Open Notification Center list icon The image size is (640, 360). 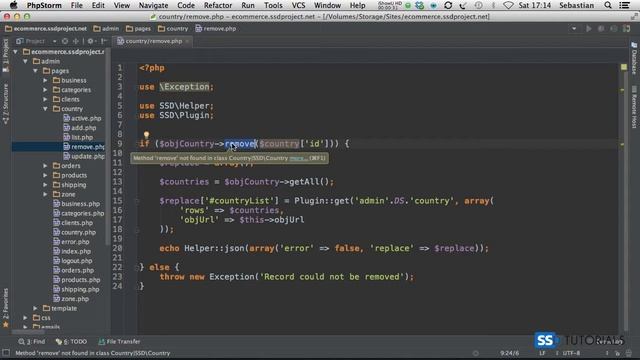624,5
